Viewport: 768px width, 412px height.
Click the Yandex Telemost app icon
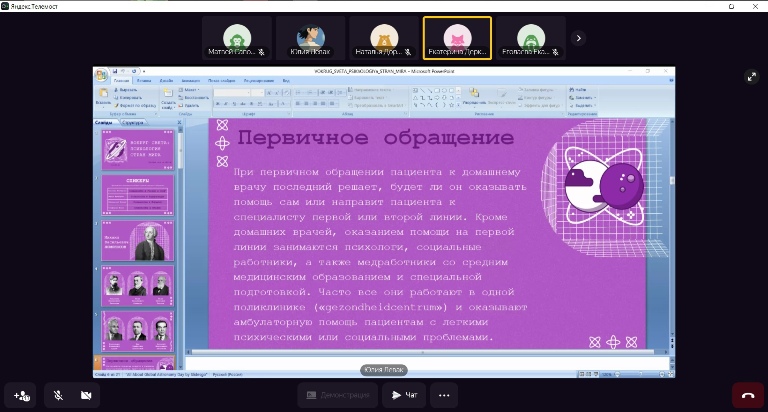click(x=7, y=5)
